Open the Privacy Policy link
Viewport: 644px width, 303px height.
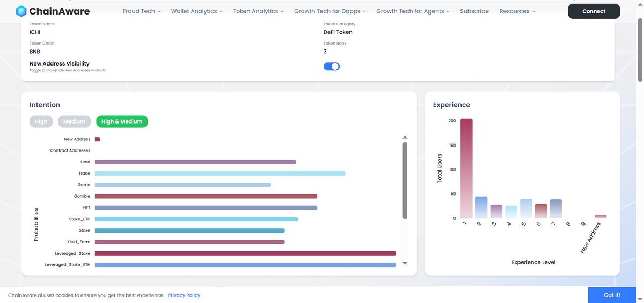pos(184,295)
